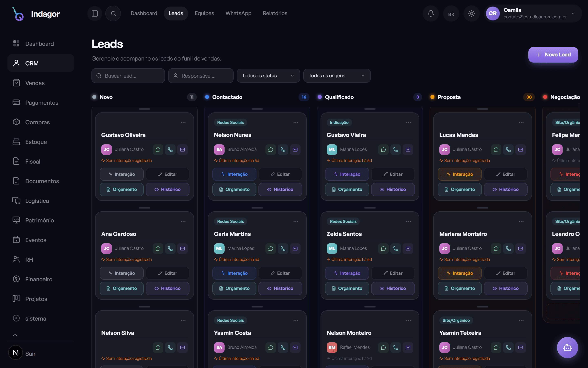This screenshot has width=588, height=368.
Task: Click the Novo Lead button
Action: tap(553, 55)
